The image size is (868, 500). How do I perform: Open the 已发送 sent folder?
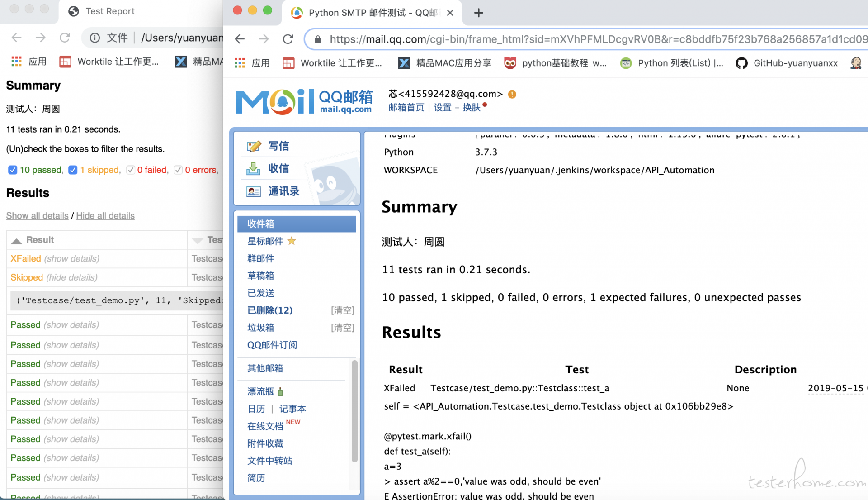pos(260,293)
